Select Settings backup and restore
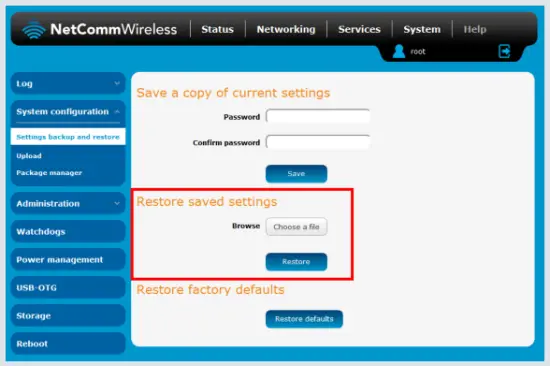550x366 pixels. click(68, 137)
